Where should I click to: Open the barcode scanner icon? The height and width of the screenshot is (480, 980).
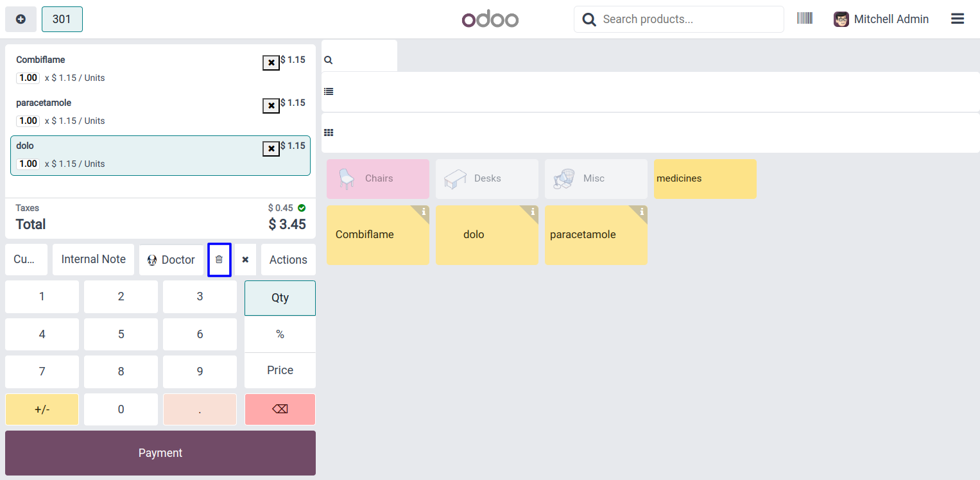pos(805,19)
